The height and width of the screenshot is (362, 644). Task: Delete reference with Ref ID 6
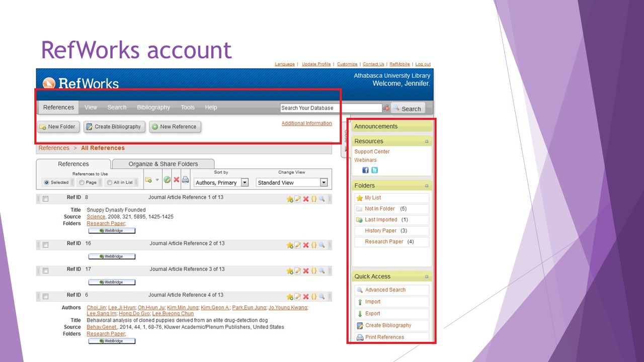tap(306, 297)
